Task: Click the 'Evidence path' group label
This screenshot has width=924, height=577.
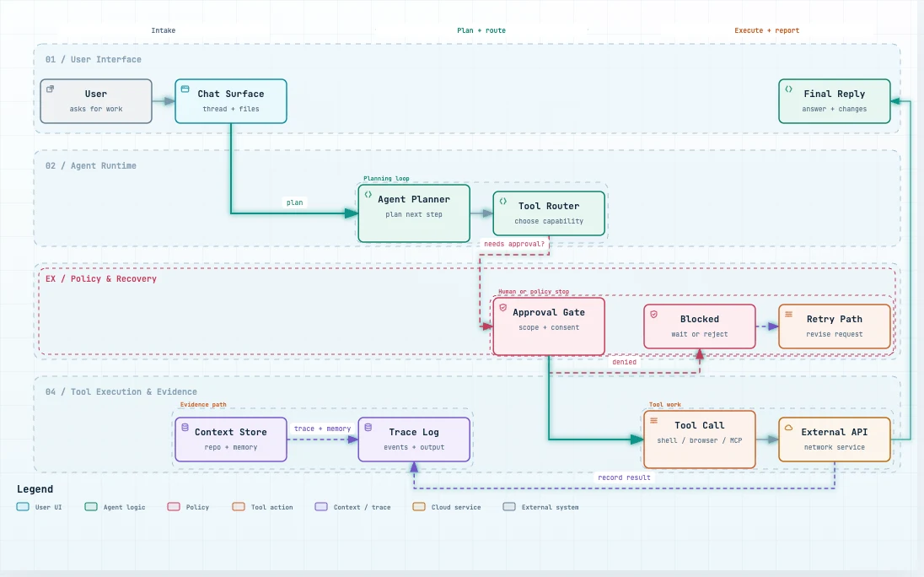Action: point(203,404)
